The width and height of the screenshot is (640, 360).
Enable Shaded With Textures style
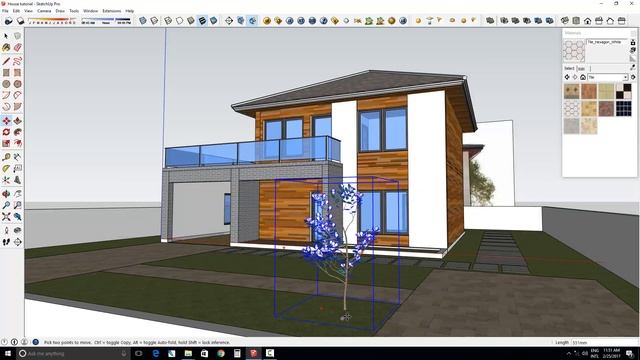coord(202,20)
